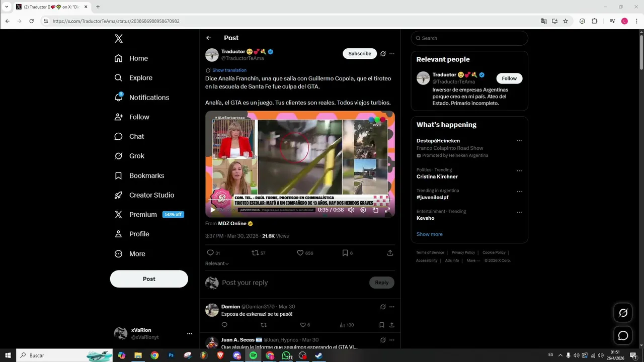Expand Relevant sort dropdown
The image size is (644, 362).
point(217,263)
